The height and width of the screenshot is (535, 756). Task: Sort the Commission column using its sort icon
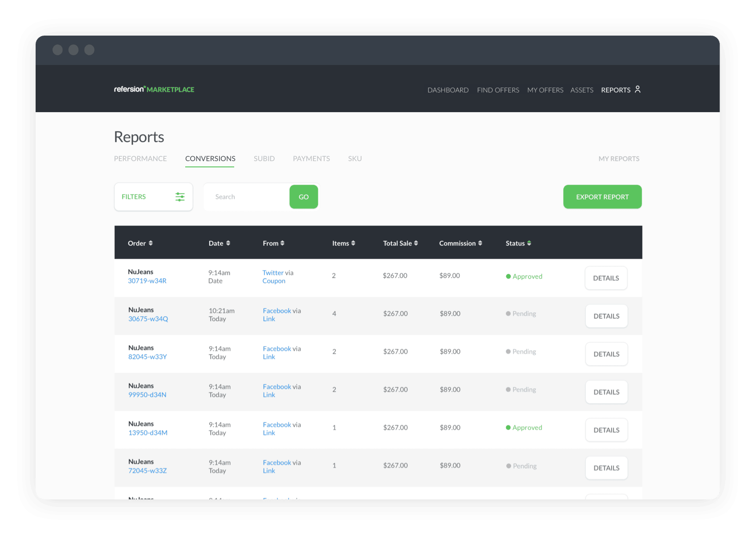480,243
